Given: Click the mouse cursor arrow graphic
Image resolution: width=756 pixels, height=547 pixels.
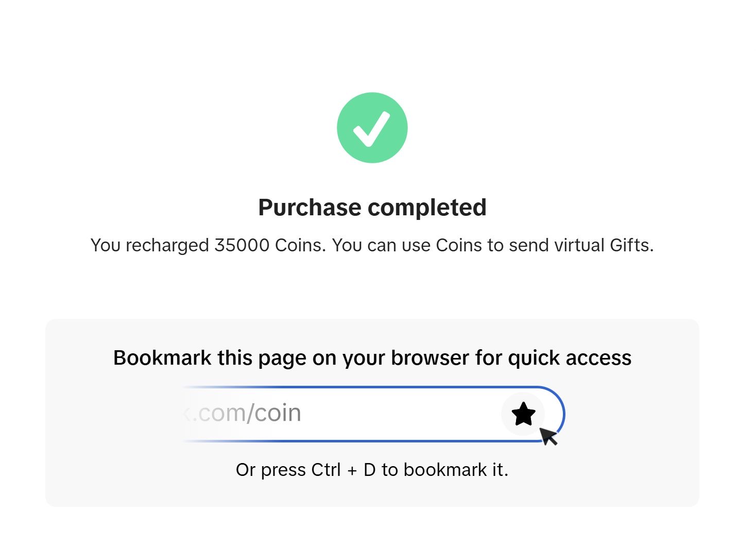Looking at the screenshot, I should [548, 436].
